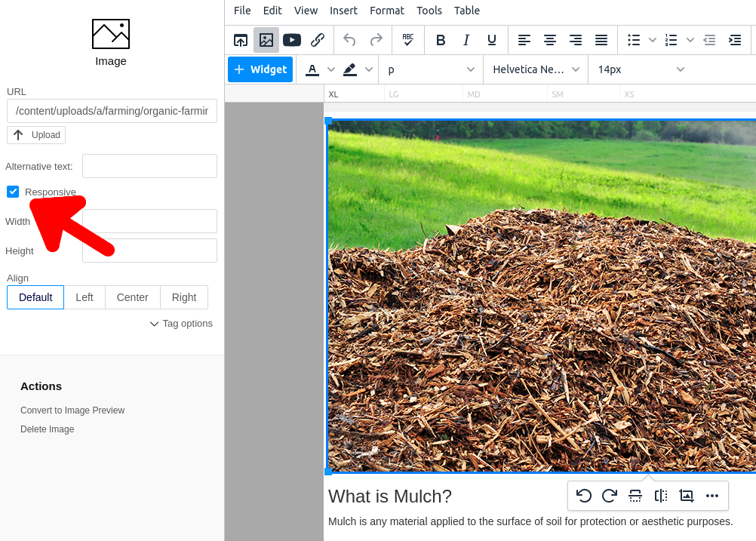Open bullet list style dropdown arrow
756x541 pixels.
653,40
